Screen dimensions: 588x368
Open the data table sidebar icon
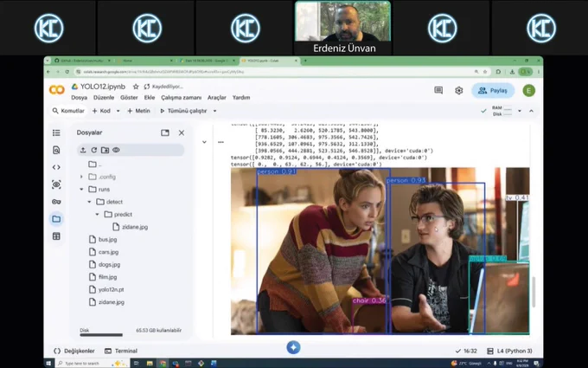(56, 236)
